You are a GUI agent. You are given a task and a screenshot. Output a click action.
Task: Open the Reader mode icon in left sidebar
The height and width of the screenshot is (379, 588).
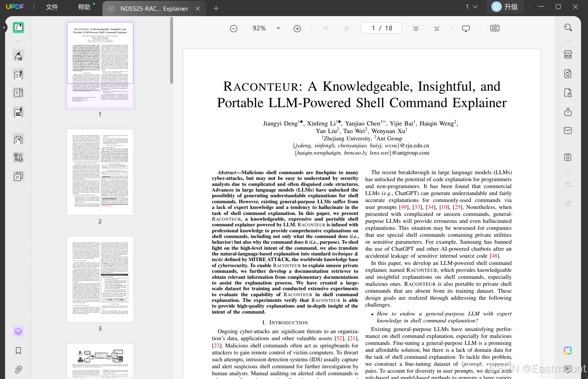pyautogui.click(x=18, y=28)
